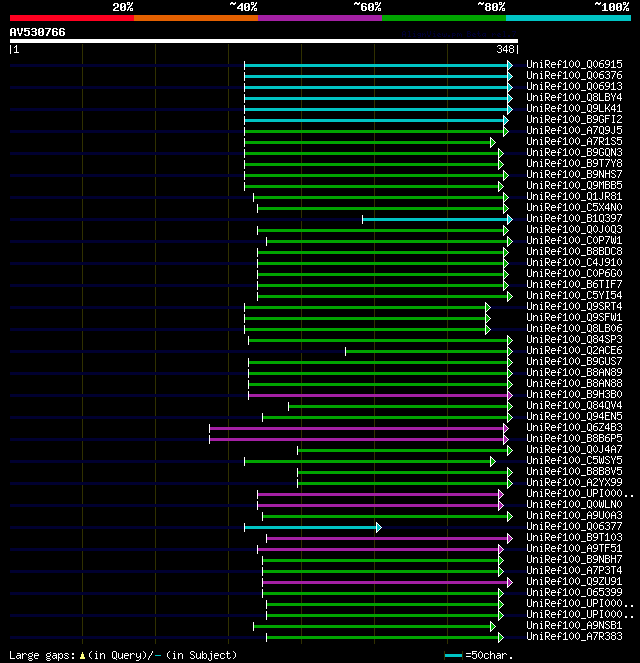This screenshot has width=640, height=663.
Task: Open hit UniRef100_Q06915
Action: (574, 64)
